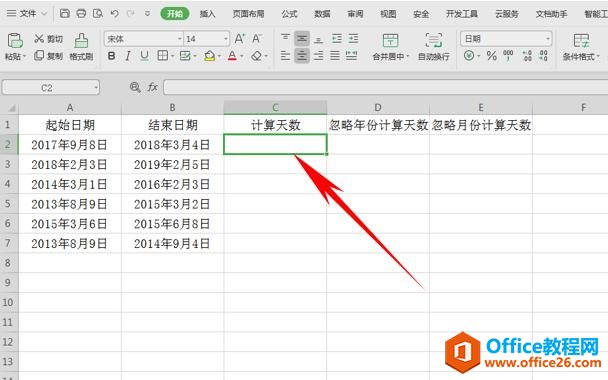Click the Align Left icon
Image resolution: width=608 pixels, height=380 pixels.
[x=285, y=56]
